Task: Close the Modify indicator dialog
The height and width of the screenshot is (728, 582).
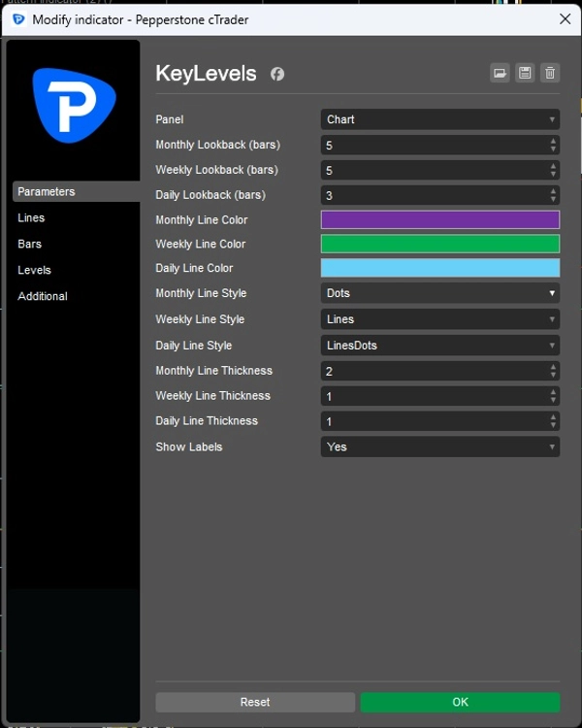Action: click(x=565, y=19)
